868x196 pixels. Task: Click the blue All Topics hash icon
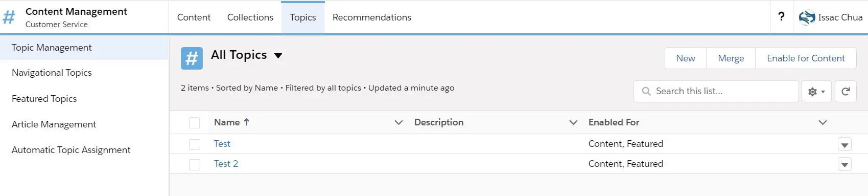point(192,58)
